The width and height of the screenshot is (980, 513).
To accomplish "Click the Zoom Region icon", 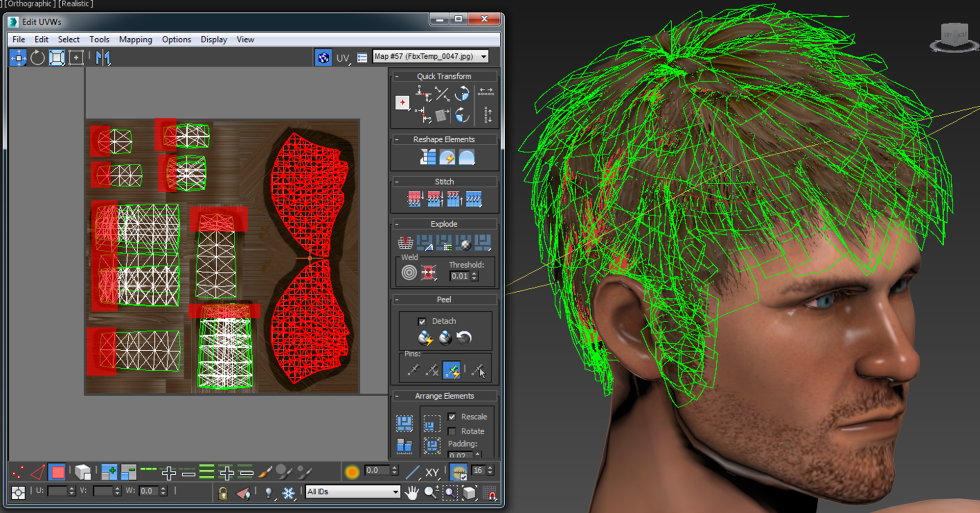I will (450, 492).
